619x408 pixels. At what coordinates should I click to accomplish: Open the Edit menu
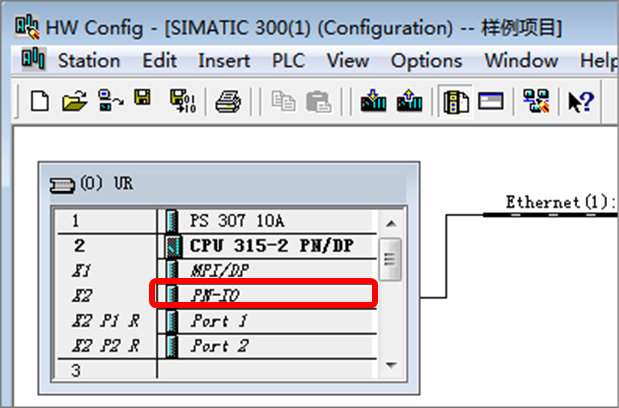point(159,61)
